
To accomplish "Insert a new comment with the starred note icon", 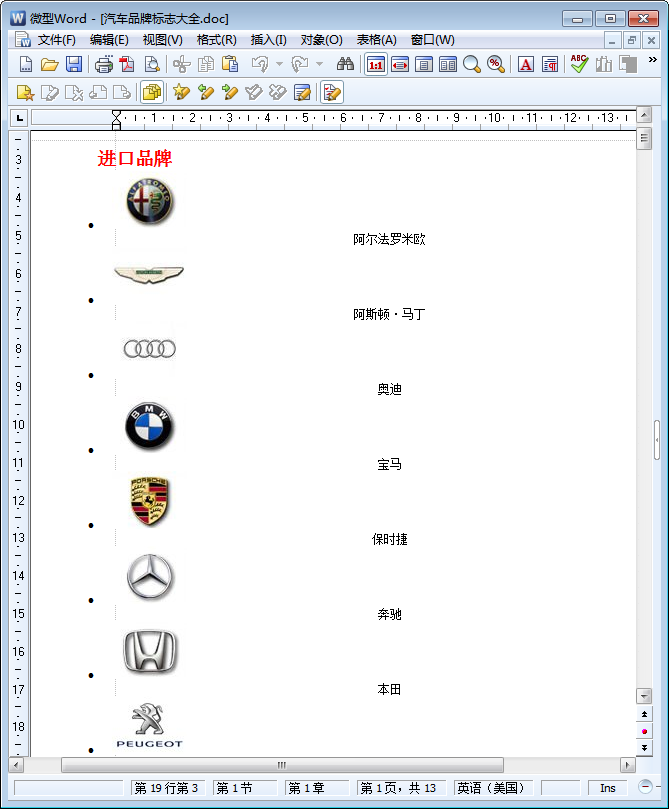I will [25, 93].
